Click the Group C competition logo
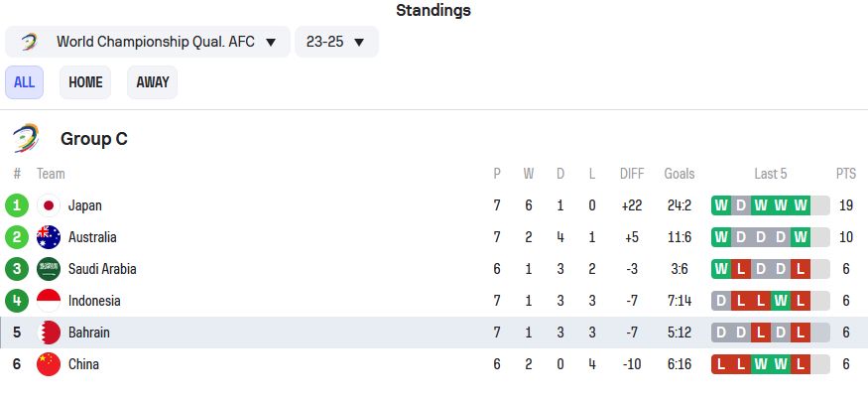 (26, 139)
